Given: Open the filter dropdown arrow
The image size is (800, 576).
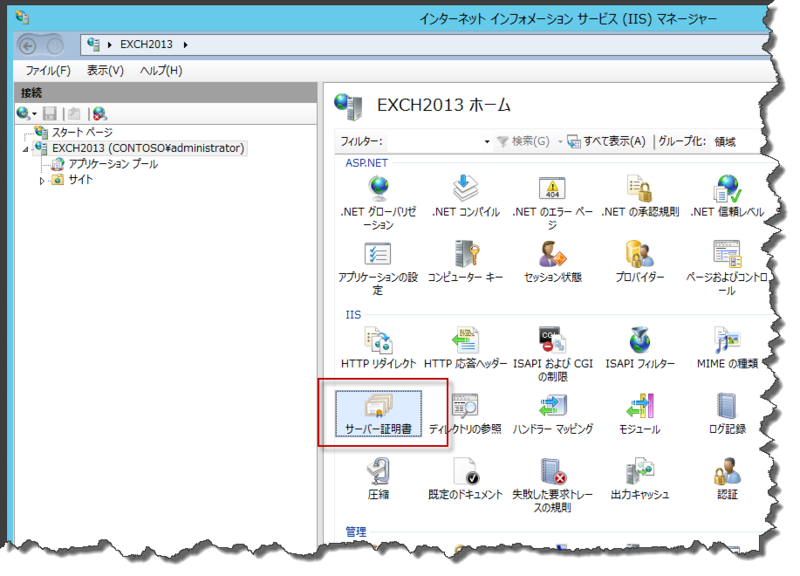Looking at the screenshot, I should point(487,142).
